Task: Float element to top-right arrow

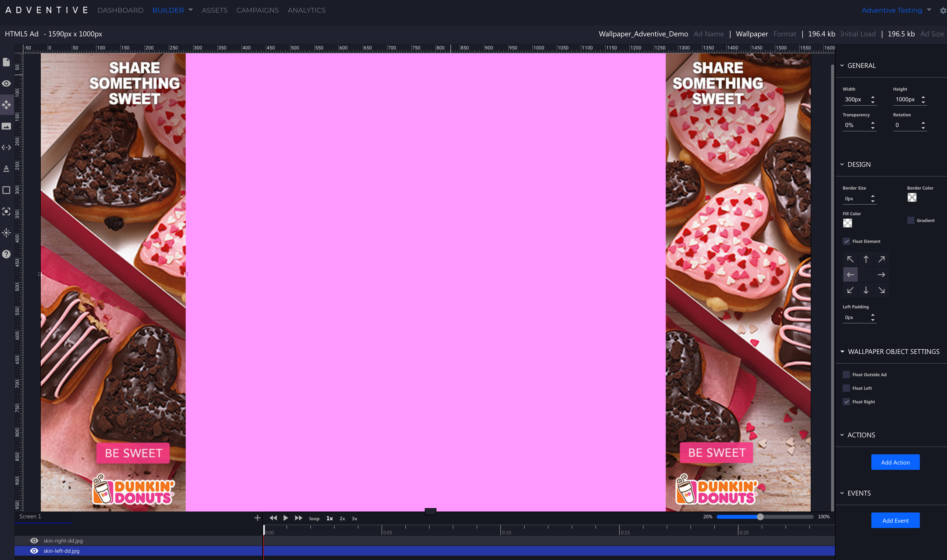Action: click(x=881, y=259)
